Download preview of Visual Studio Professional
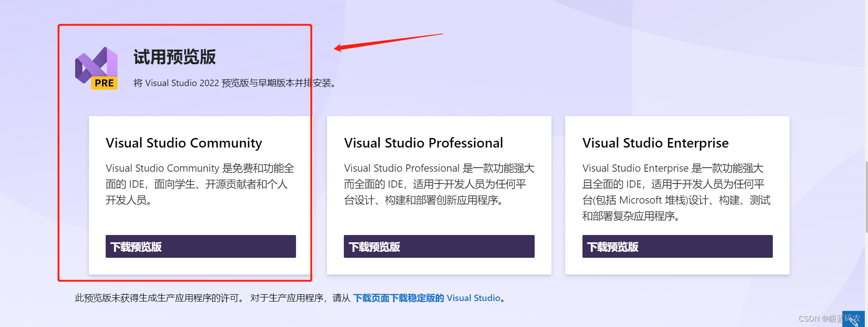 [x=439, y=246]
